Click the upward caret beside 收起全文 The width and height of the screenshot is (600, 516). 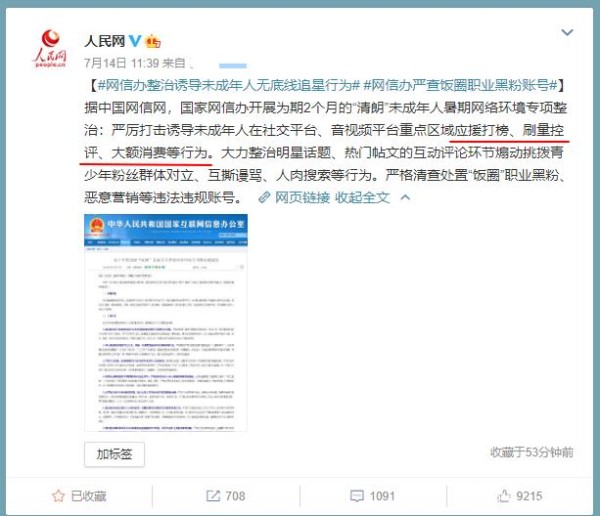(x=405, y=198)
